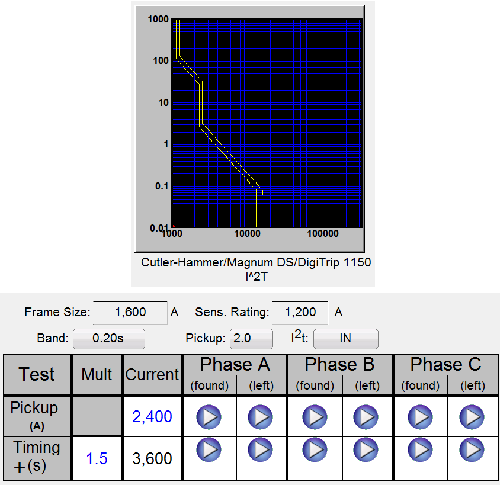Run Pickup test Phase C left
This screenshot has height=485, width=500.
pyautogui.click(x=472, y=417)
